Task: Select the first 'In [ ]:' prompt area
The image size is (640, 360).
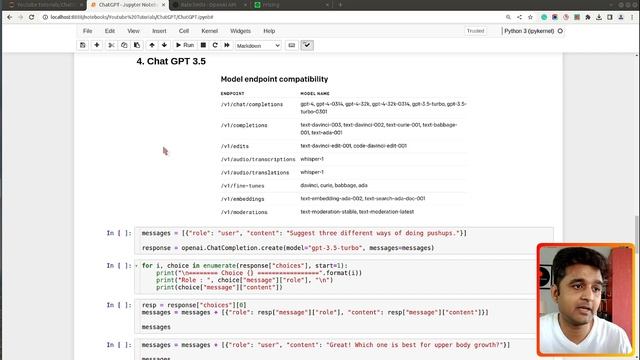Action: point(119,233)
